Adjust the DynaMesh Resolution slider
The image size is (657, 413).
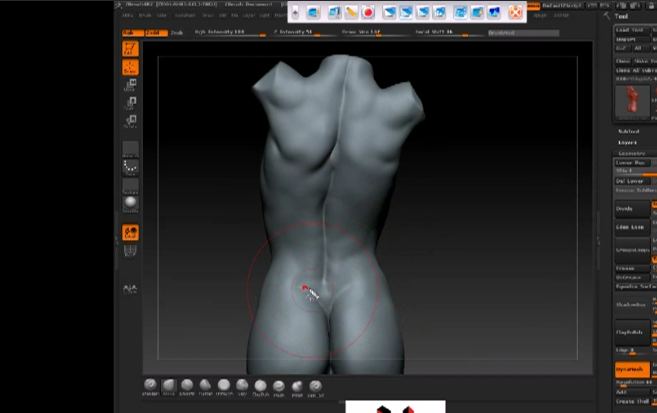[634, 383]
